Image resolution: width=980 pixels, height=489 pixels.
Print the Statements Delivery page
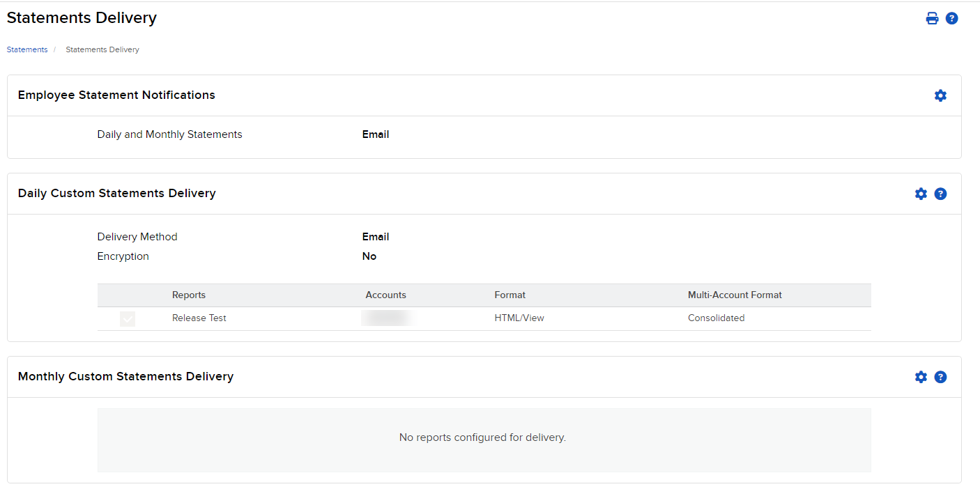click(x=932, y=18)
